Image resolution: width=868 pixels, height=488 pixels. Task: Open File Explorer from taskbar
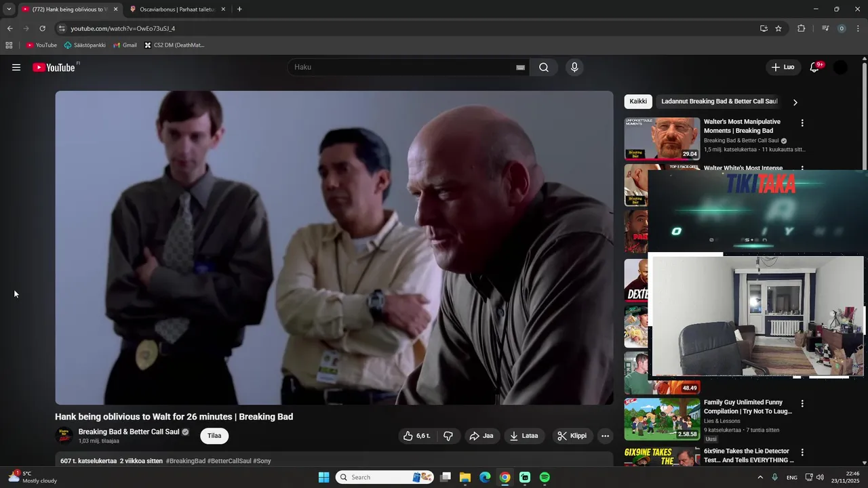click(x=465, y=477)
